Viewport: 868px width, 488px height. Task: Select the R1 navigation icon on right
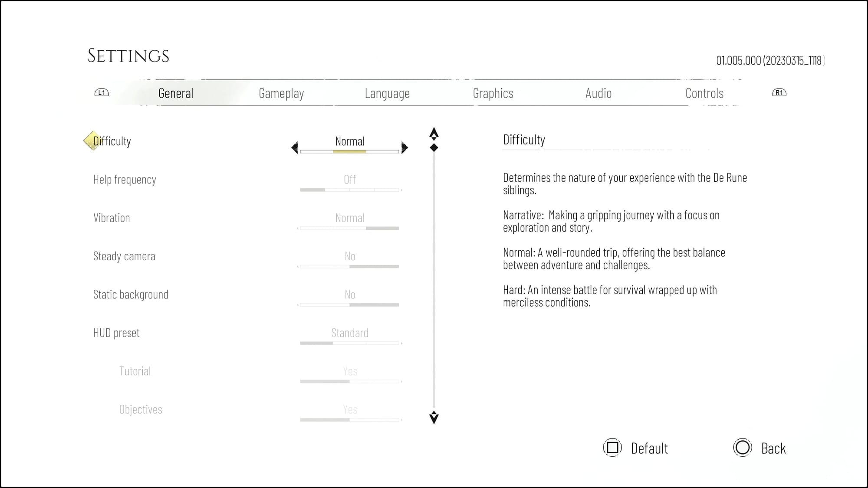pos(779,92)
